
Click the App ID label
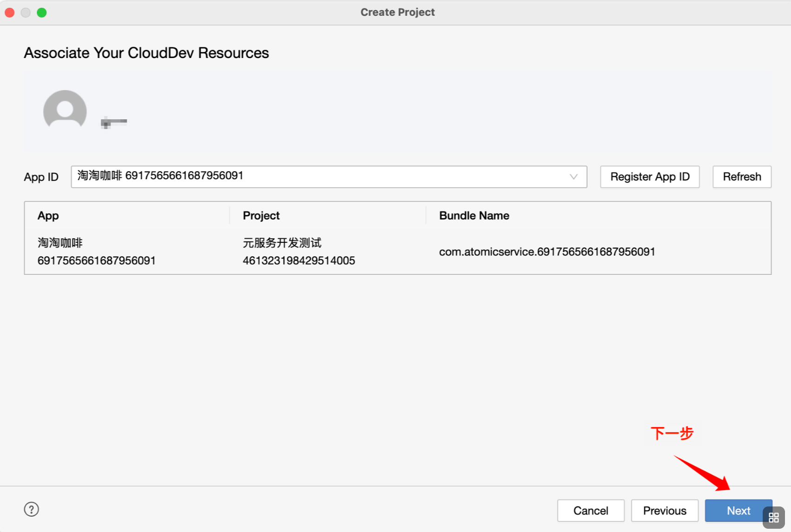pyautogui.click(x=41, y=177)
